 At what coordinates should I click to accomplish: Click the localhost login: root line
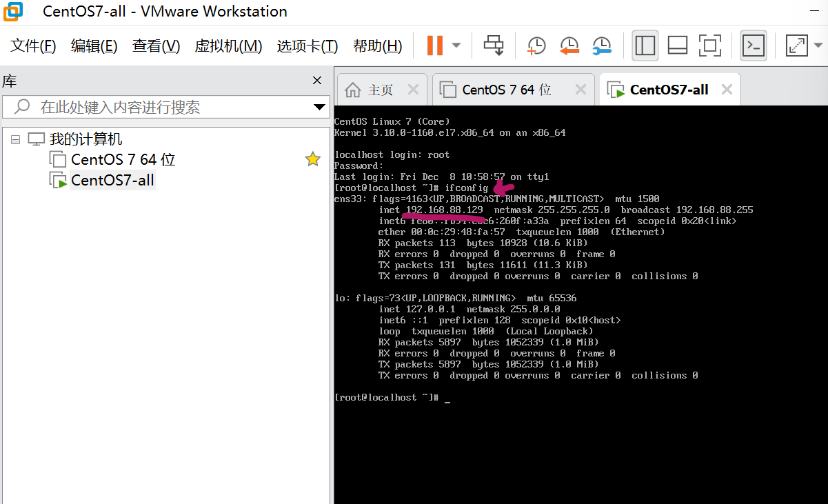[x=392, y=154]
